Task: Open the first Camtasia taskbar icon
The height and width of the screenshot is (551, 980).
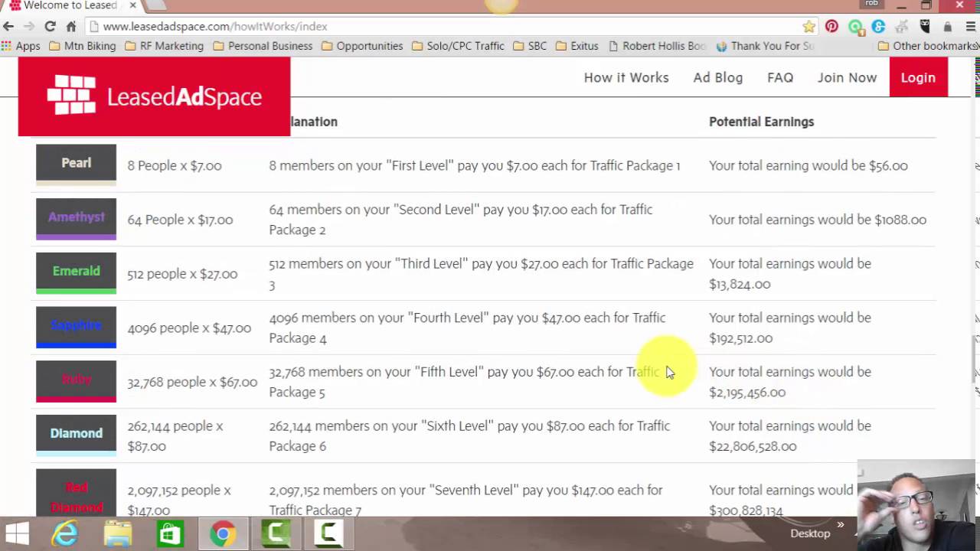Action: click(276, 533)
